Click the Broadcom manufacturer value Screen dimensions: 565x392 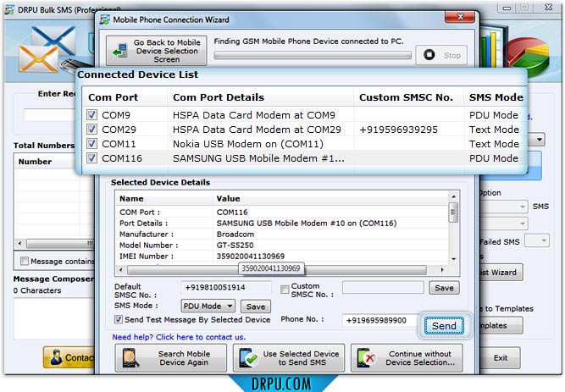point(235,235)
